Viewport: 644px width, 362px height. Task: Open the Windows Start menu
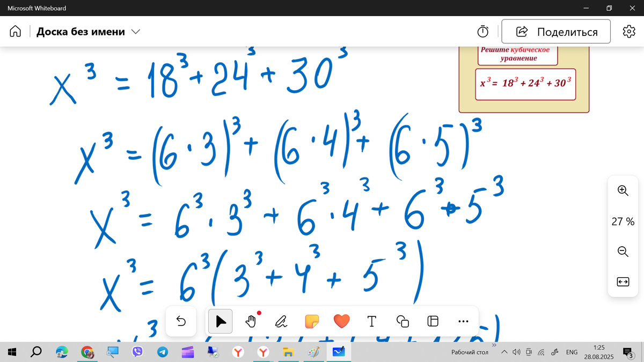12,352
